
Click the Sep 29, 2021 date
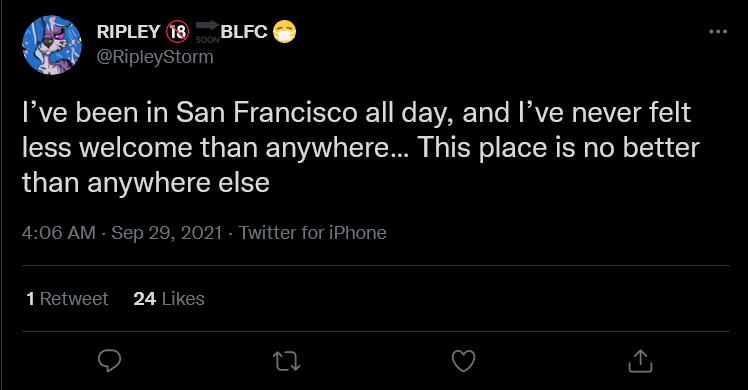pyautogui.click(x=166, y=233)
